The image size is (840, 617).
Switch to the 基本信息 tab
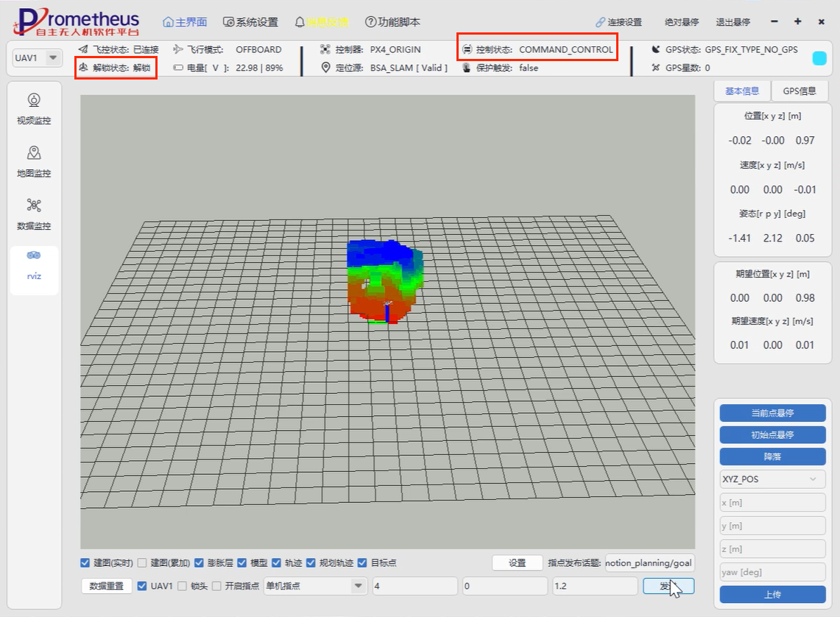[742, 91]
